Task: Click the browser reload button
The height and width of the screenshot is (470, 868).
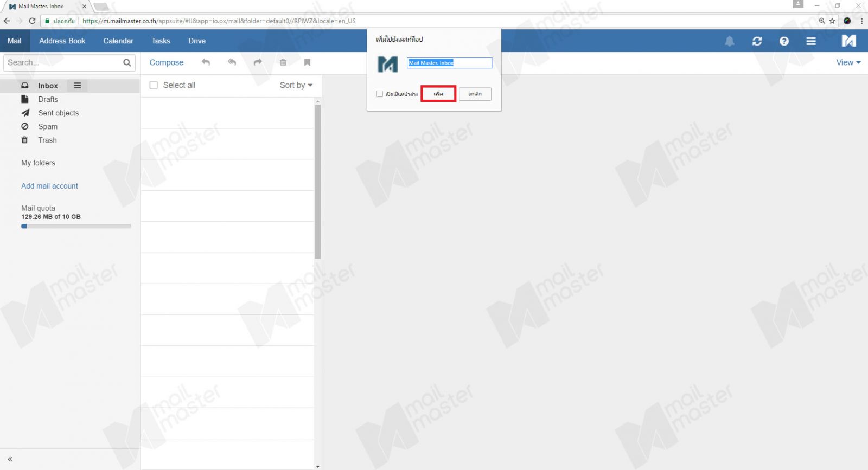Action: (x=32, y=21)
